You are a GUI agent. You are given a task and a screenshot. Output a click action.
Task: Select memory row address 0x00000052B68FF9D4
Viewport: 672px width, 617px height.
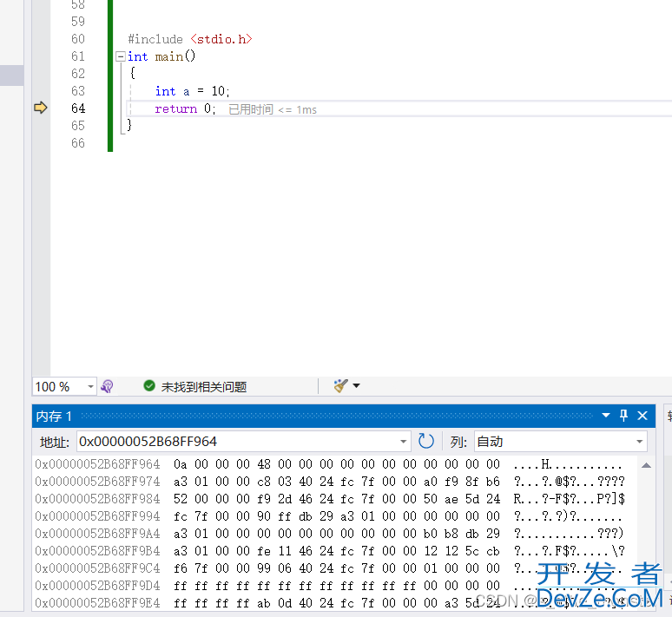97,586
